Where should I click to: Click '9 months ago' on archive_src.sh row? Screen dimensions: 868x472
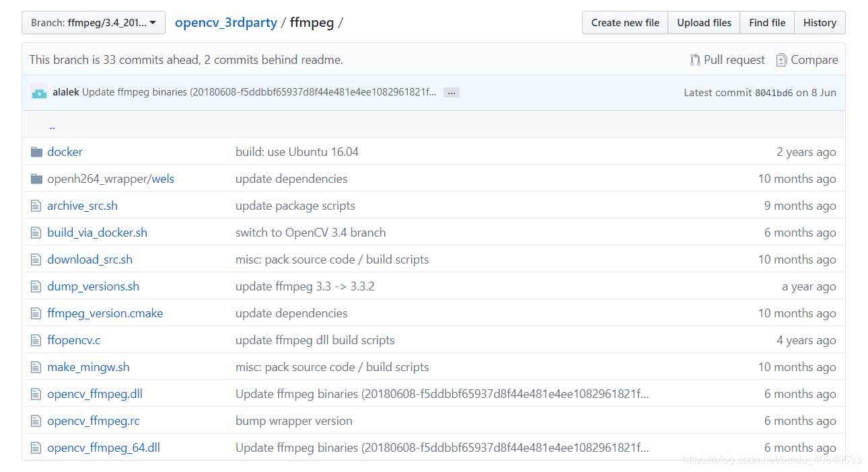(x=800, y=206)
